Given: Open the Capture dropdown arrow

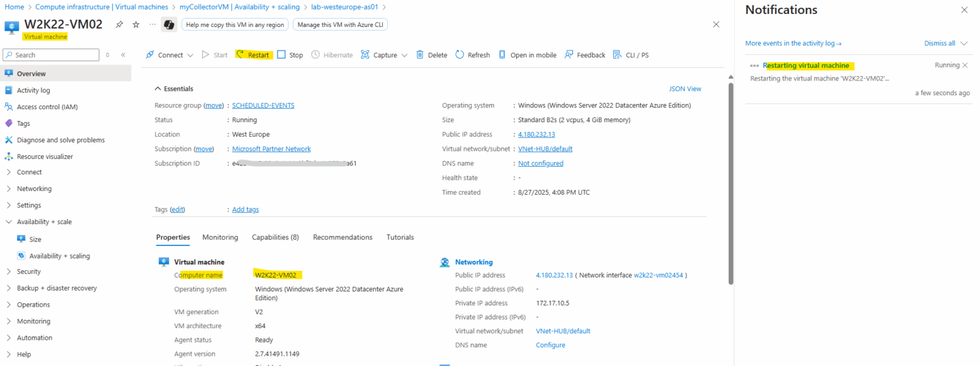Looking at the screenshot, I should coord(405,55).
